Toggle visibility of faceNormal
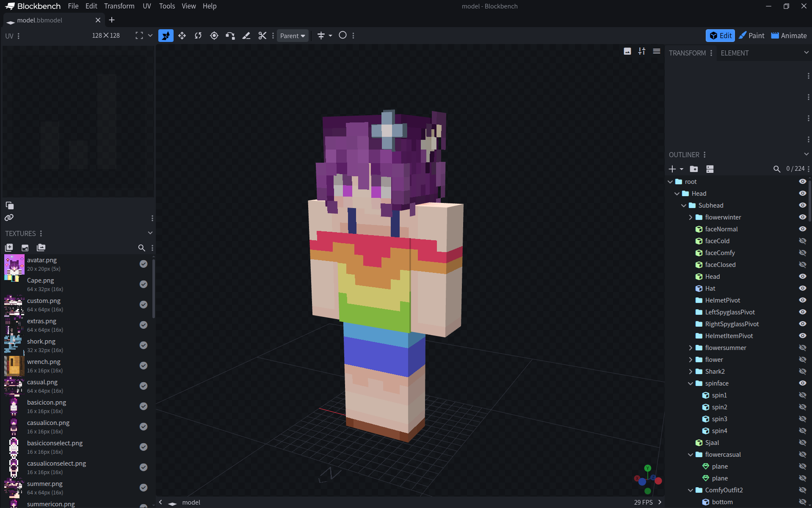812x508 pixels. (802, 229)
